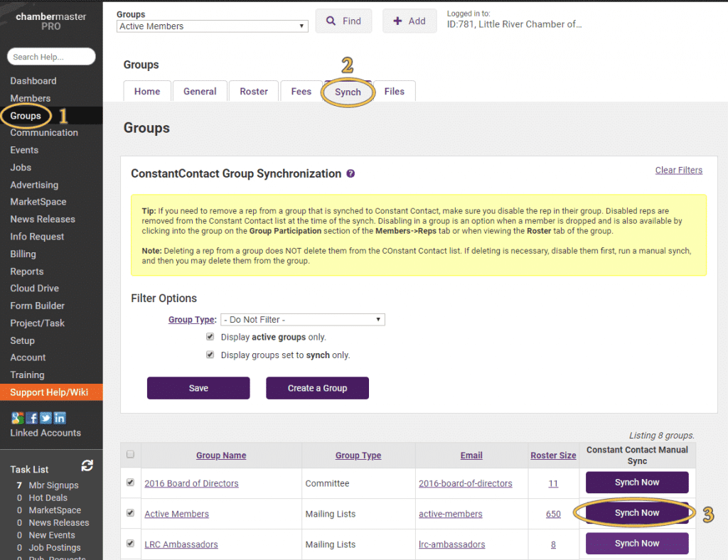Select the Synch tab

[348, 92]
